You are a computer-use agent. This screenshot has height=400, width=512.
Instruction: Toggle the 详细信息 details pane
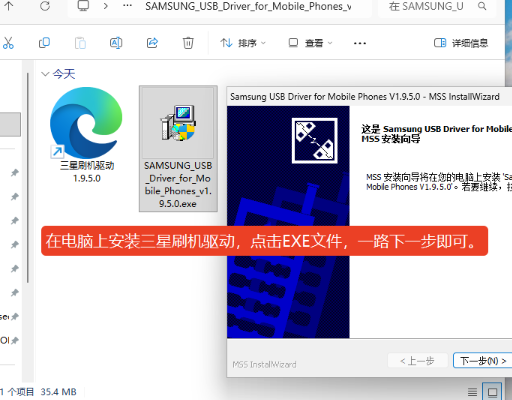point(461,43)
